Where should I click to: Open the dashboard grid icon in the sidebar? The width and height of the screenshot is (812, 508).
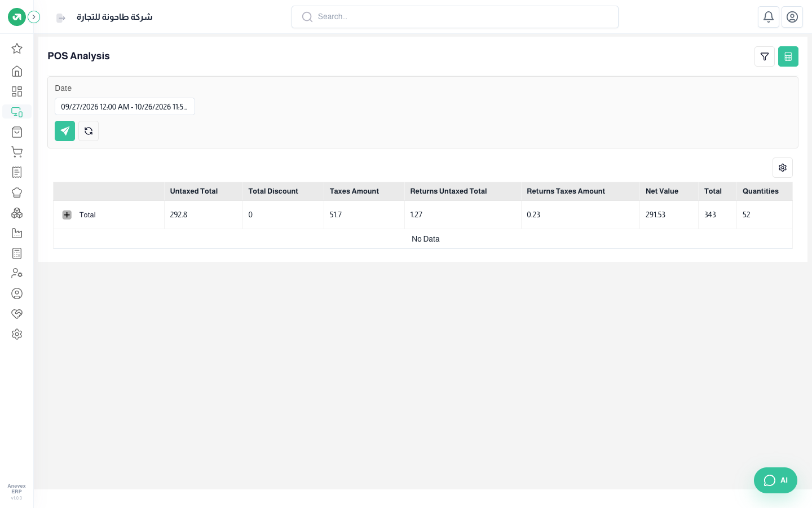(17, 91)
